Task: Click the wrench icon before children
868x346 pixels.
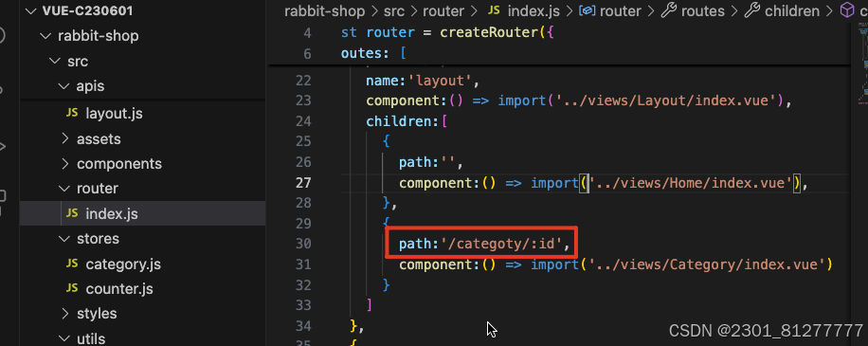Action: pos(751,11)
